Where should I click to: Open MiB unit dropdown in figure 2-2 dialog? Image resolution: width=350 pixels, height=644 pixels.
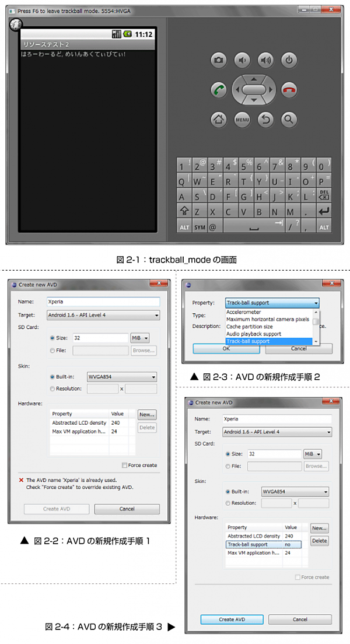tap(139, 338)
